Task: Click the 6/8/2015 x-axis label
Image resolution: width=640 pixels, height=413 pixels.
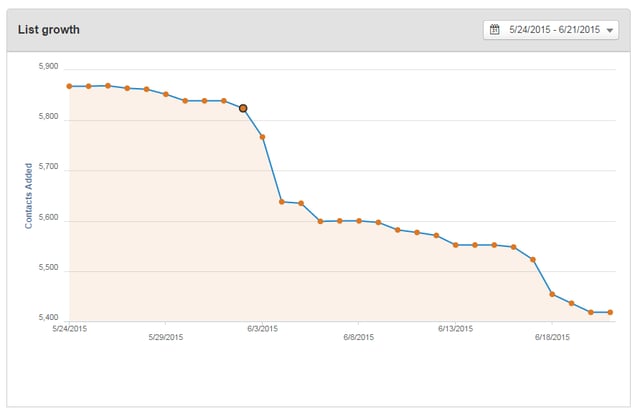Action: pyautogui.click(x=358, y=338)
